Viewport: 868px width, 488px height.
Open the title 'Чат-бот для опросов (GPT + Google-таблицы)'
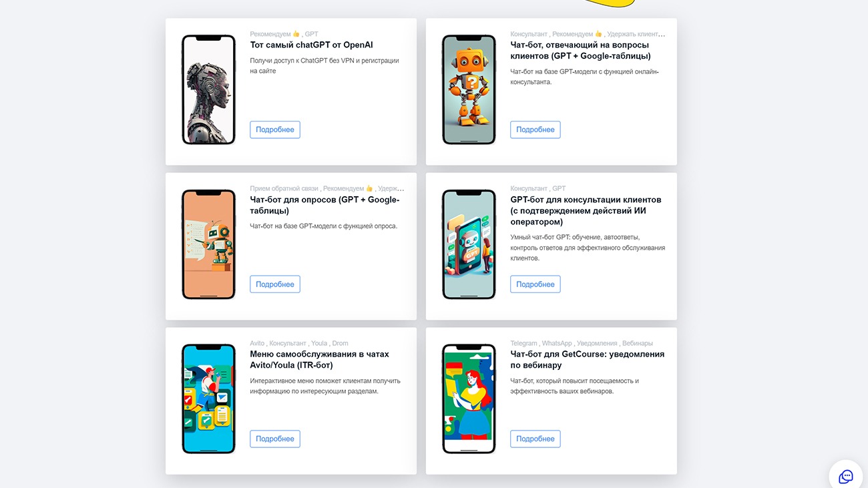coord(324,205)
